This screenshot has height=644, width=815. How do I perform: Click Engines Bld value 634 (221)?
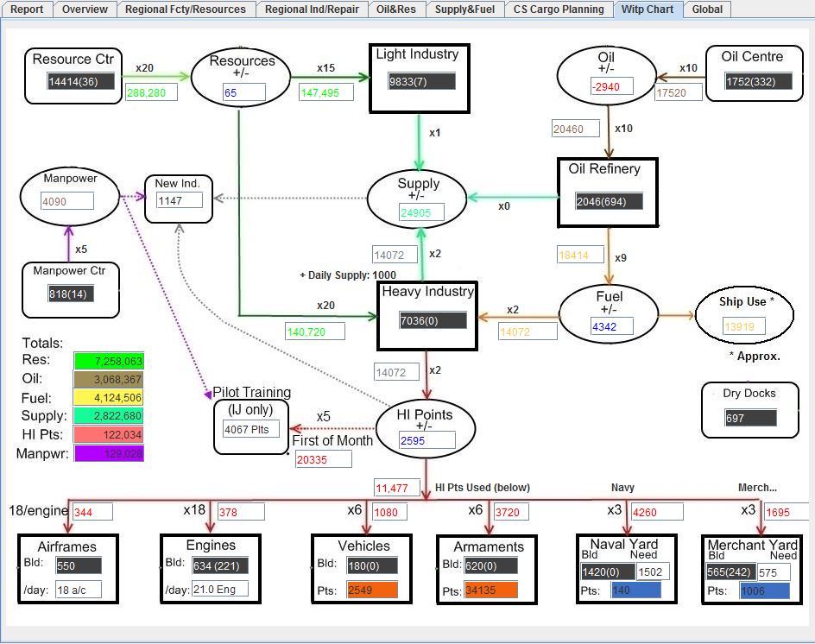pyautogui.click(x=220, y=565)
